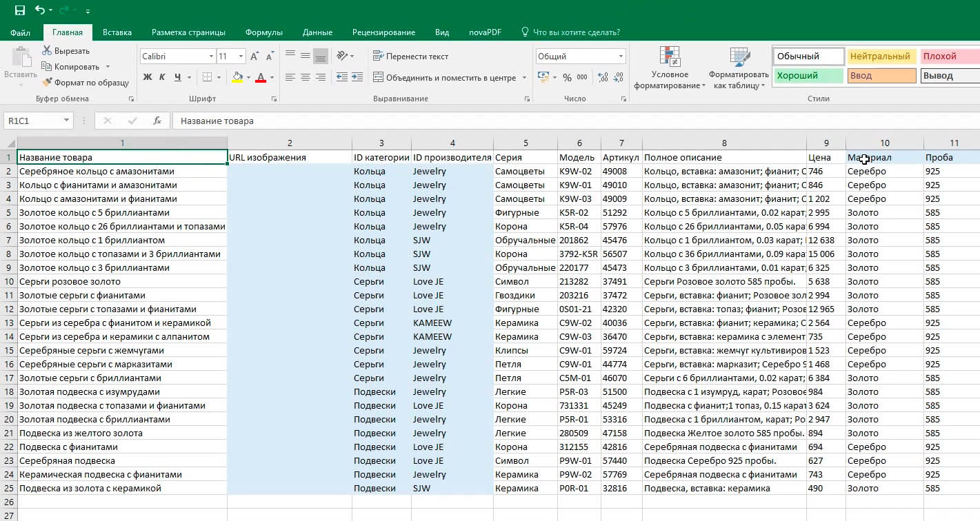The height and width of the screenshot is (521, 980).
Task: Open the Calibri font name dropdown
Action: click(x=211, y=57)
